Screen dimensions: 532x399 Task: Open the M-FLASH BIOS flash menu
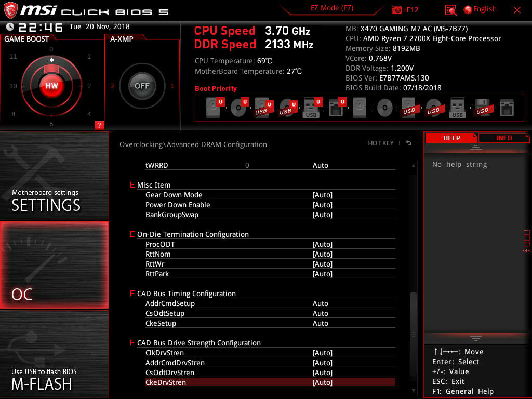(x=54, y=354)
